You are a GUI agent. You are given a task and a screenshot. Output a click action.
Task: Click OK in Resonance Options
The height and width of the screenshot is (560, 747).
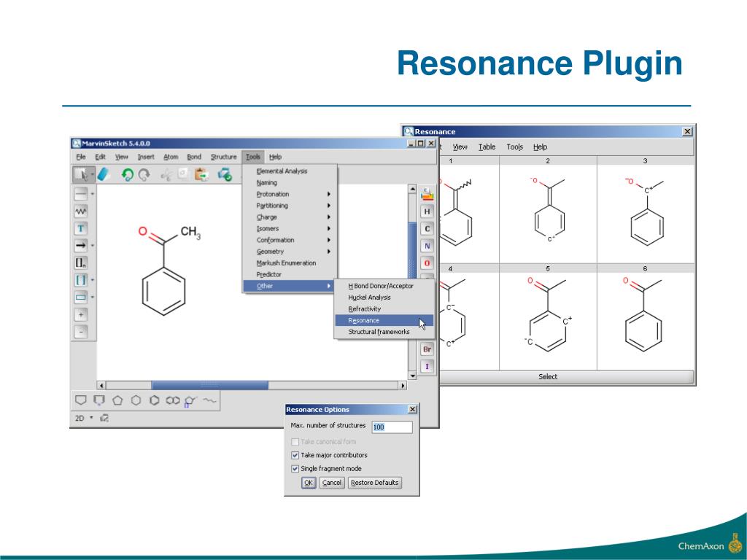309,483
